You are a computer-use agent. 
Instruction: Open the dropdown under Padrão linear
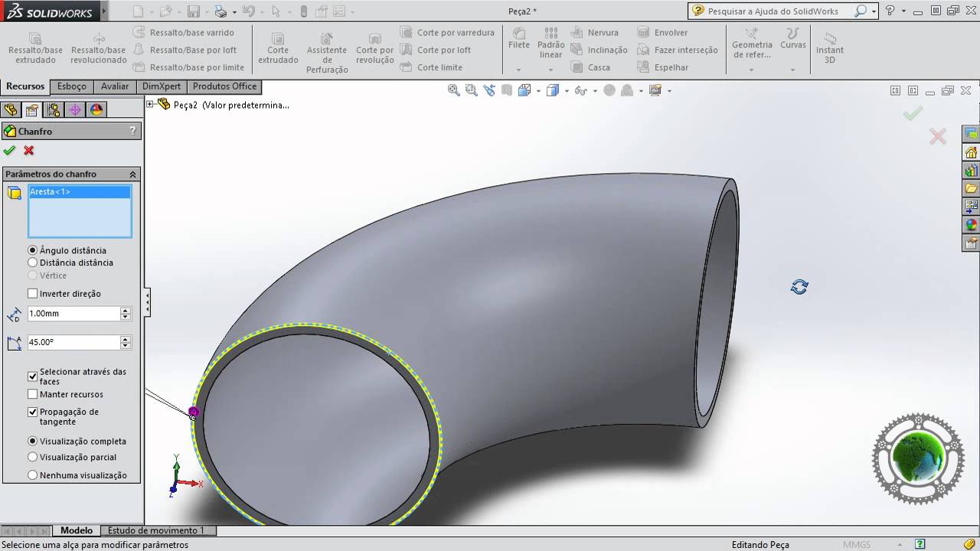pyautogui.click(x=551, y=70)
